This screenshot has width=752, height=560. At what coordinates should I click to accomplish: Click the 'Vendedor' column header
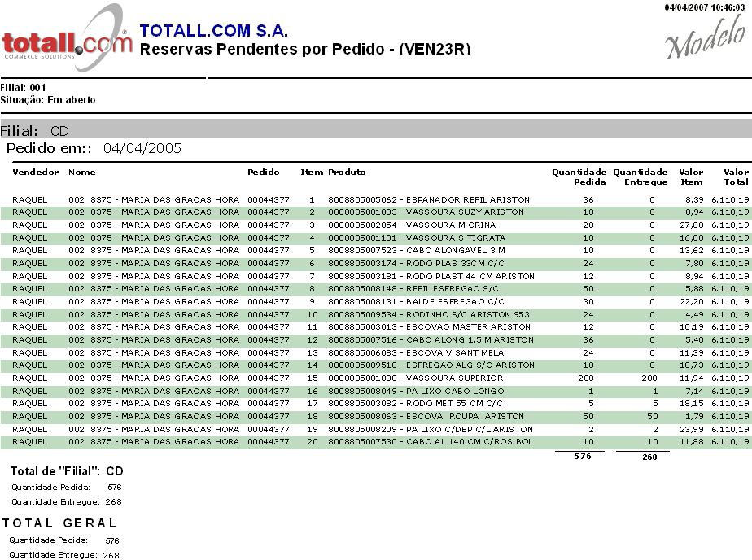36,172
